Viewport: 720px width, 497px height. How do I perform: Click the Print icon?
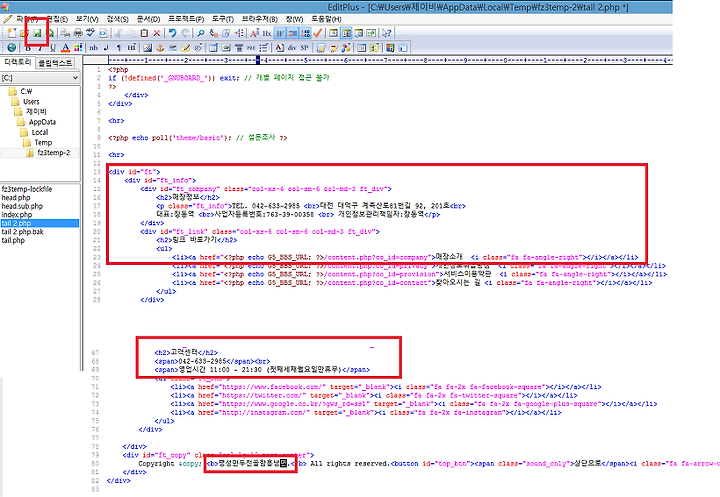click(78, 33)
